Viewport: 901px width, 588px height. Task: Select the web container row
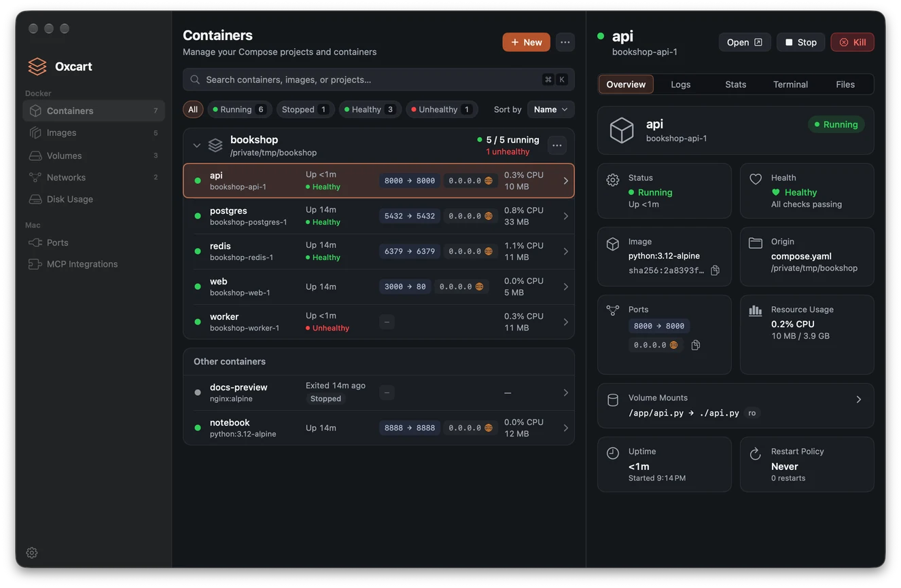pos(378,287)
